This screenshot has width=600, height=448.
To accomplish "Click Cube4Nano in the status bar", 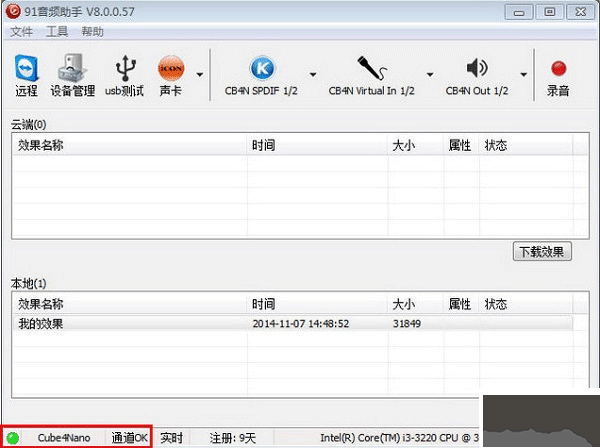I will coord(64,438).
